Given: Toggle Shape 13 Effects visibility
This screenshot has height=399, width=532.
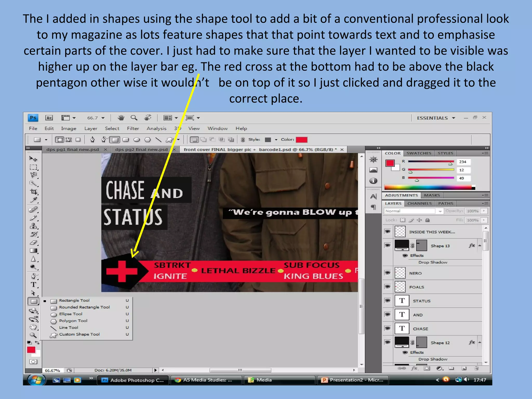Looking at the screenshot, I should [405, 256].
